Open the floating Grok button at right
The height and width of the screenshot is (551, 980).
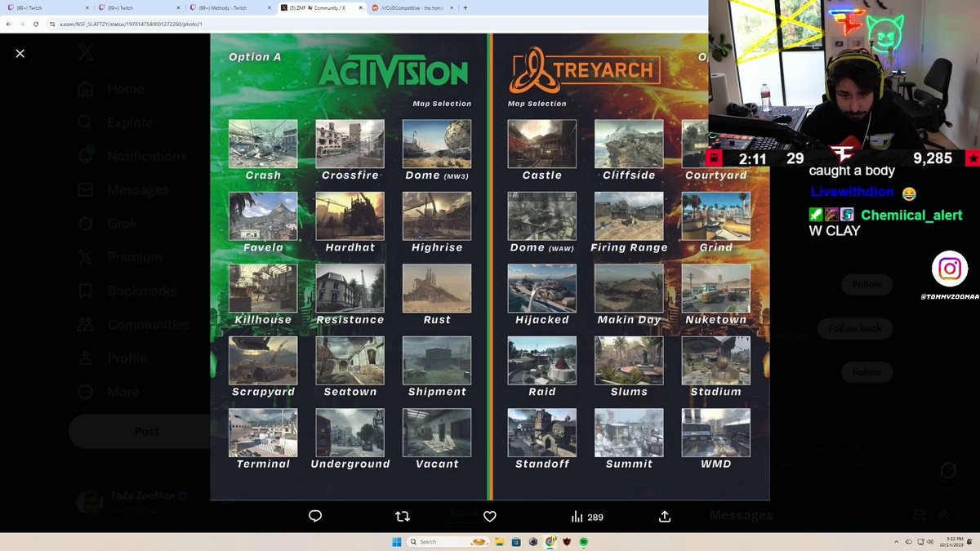(948, 470)
